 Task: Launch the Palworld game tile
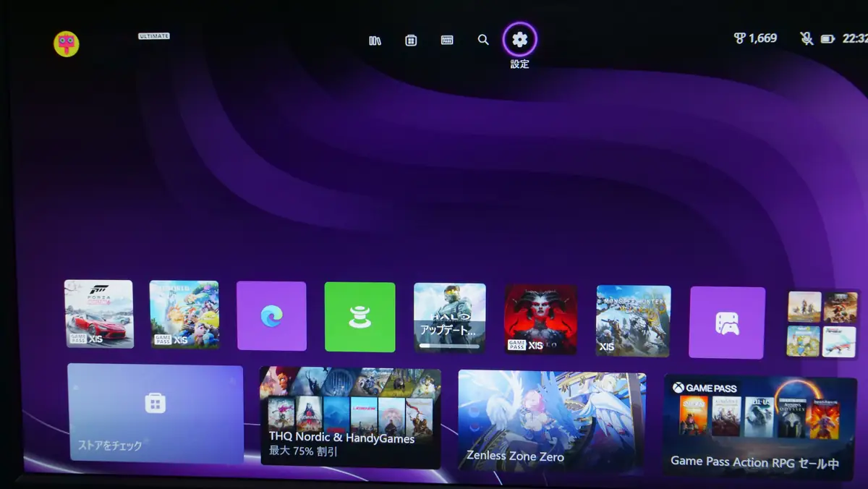click(184, 315)
